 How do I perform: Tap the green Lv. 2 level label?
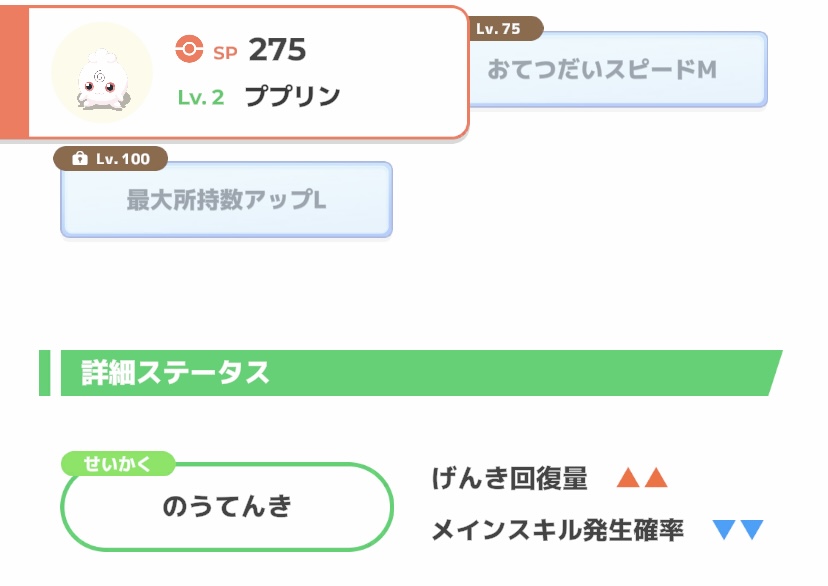(201, 98)
